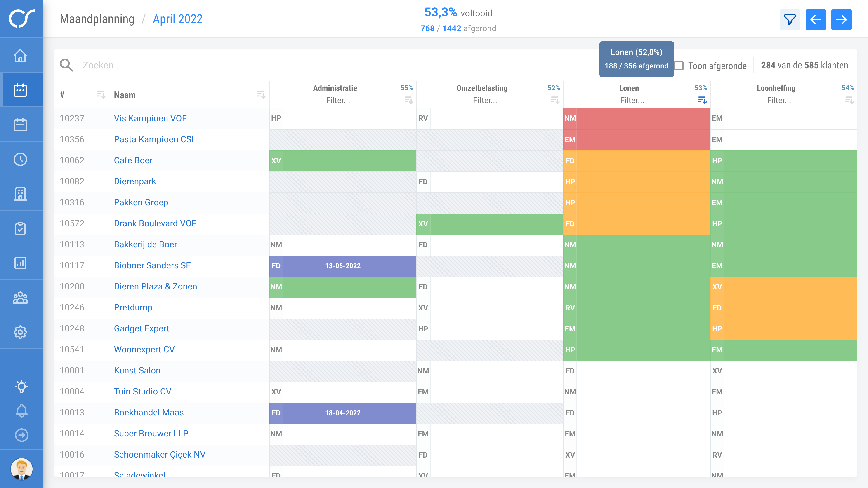868x488 pixels.
Task: Enable the Toon afgeronde checkbox
Action: (679, 66)
